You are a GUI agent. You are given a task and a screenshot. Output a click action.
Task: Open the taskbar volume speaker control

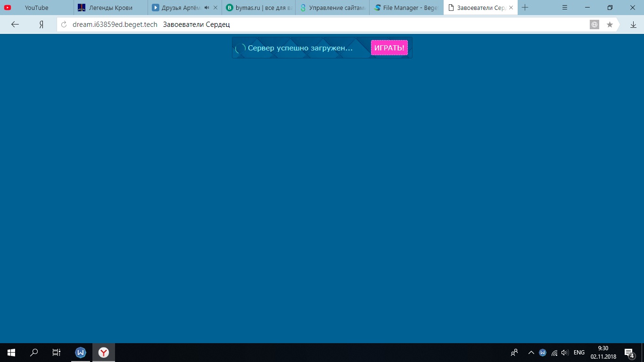pyautogui.click(x=565, y=352)
